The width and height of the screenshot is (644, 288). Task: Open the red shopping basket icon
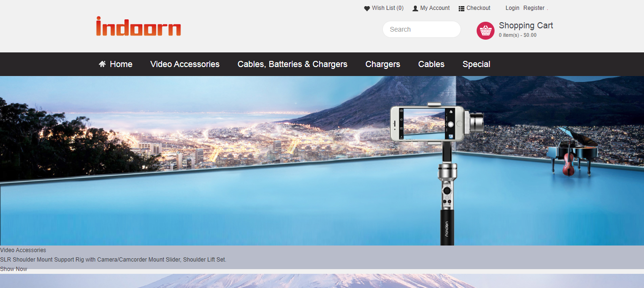click(x=485, y=30)
